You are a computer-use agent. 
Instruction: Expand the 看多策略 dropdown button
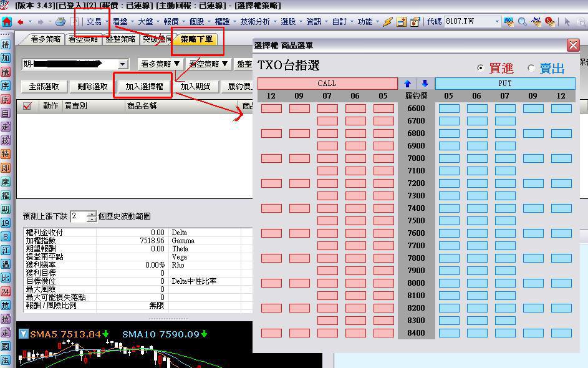160,64
